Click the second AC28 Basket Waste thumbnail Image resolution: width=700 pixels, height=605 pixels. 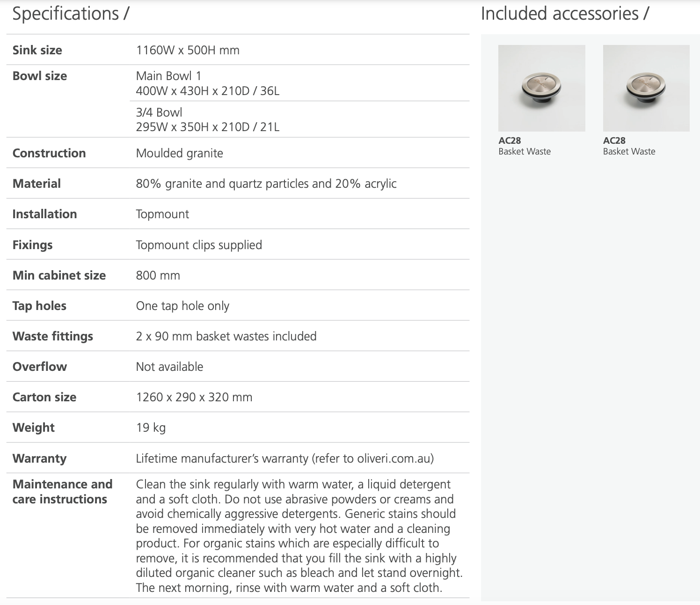[x=646, y=88]
